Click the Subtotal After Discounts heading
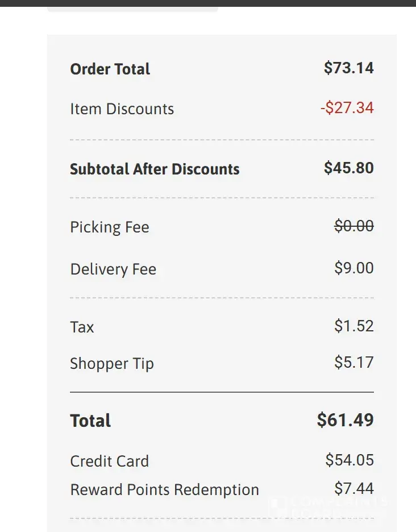The width and height of the screenshot is (416, 532). pos(155,169)
